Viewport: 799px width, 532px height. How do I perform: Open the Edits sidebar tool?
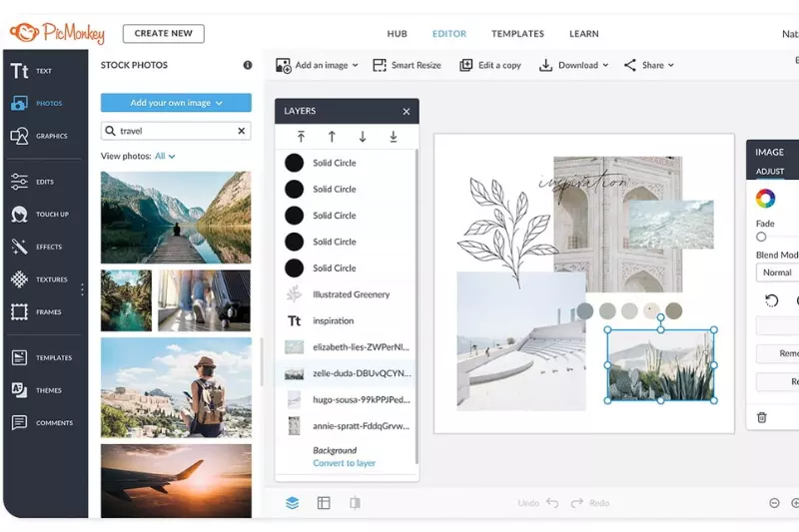coord(32,182)
